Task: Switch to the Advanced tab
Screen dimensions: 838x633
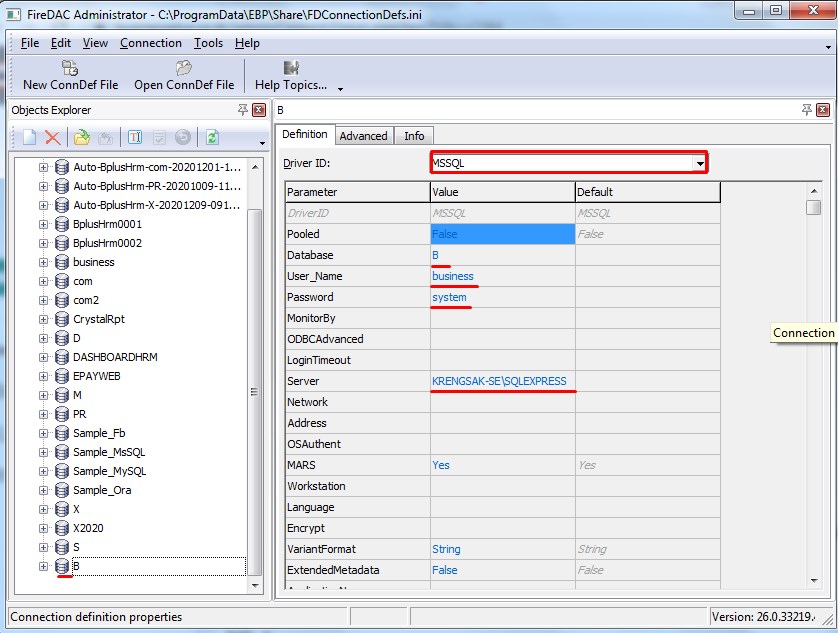Action: (x=363, y=136)
